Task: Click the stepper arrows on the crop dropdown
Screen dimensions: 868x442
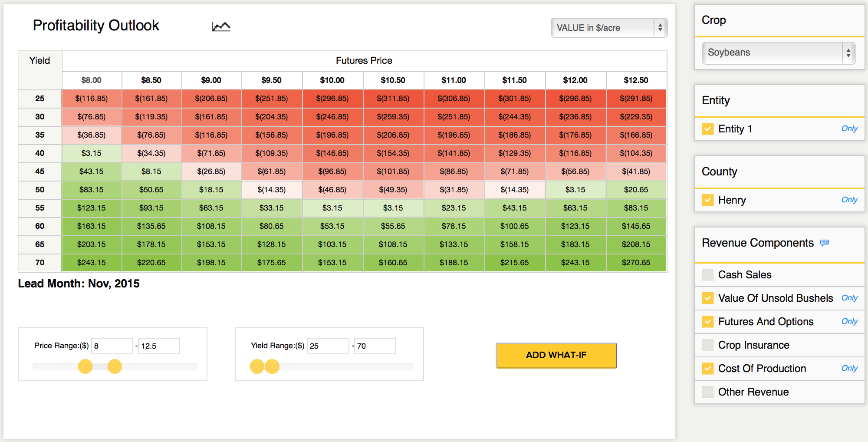Action: pyautogui.click(x=849, y=53)
